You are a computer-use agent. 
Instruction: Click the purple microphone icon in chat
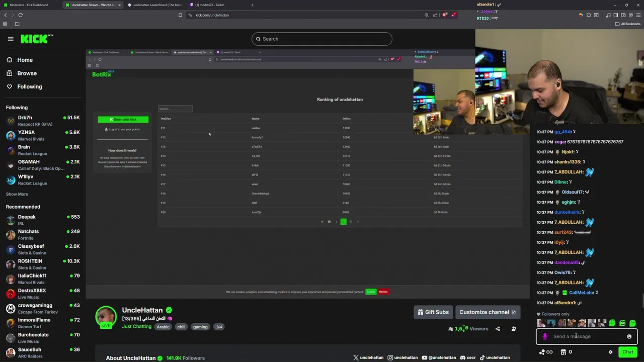(545, 337)
